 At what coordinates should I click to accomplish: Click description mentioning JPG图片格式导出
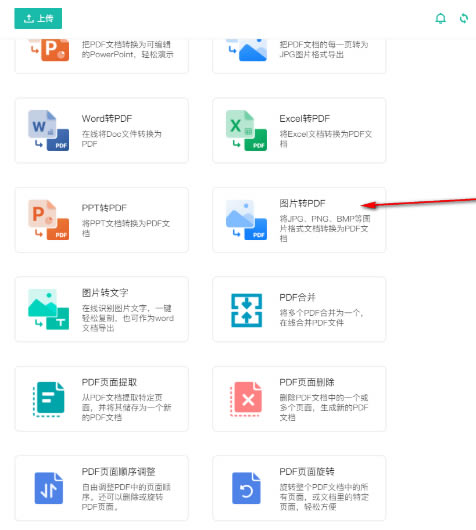(x=324, y=49)
